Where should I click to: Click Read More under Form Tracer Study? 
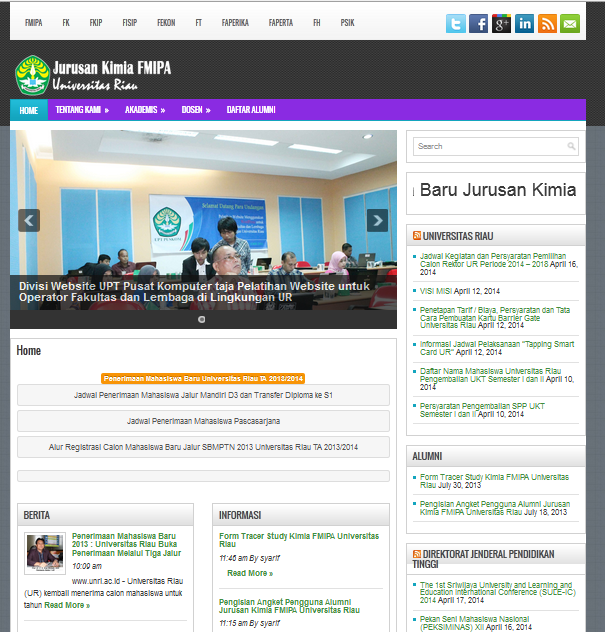(x=250, y=573)
